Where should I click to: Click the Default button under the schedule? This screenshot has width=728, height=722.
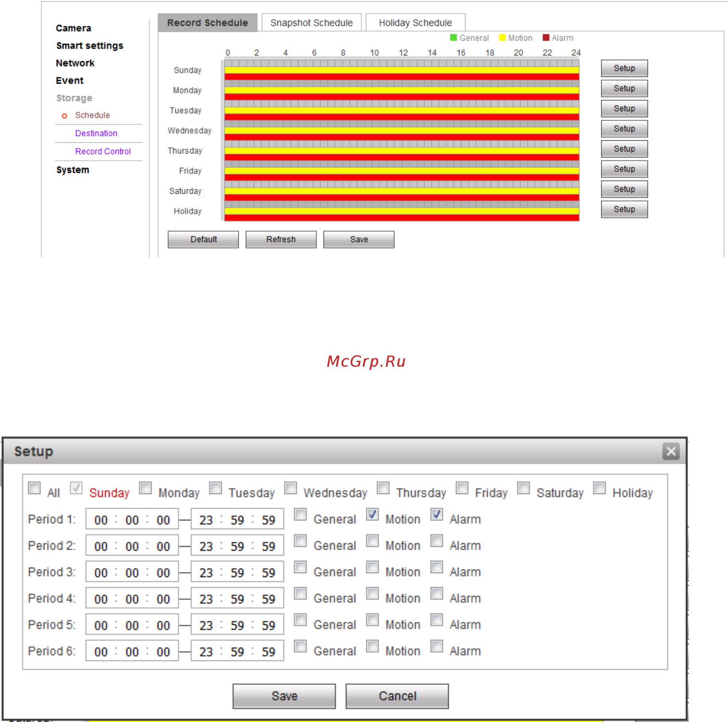coord(203,240)
